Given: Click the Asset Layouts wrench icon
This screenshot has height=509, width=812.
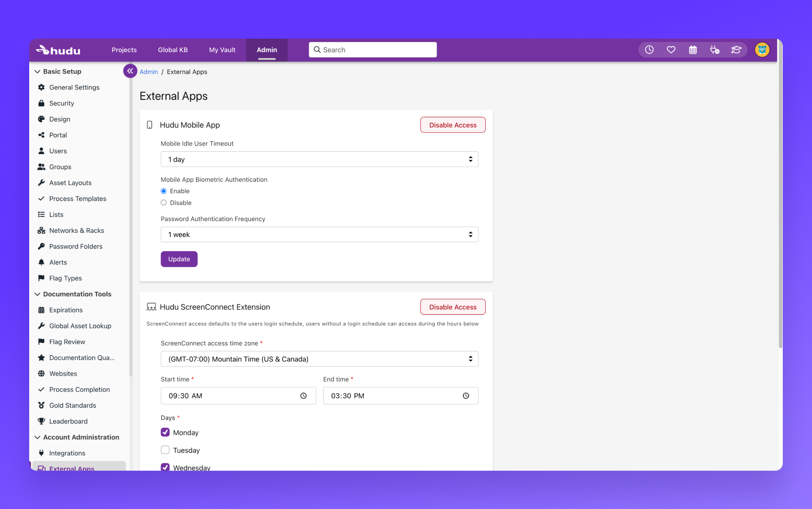Looking at the screenshot, I should (41, 183).
